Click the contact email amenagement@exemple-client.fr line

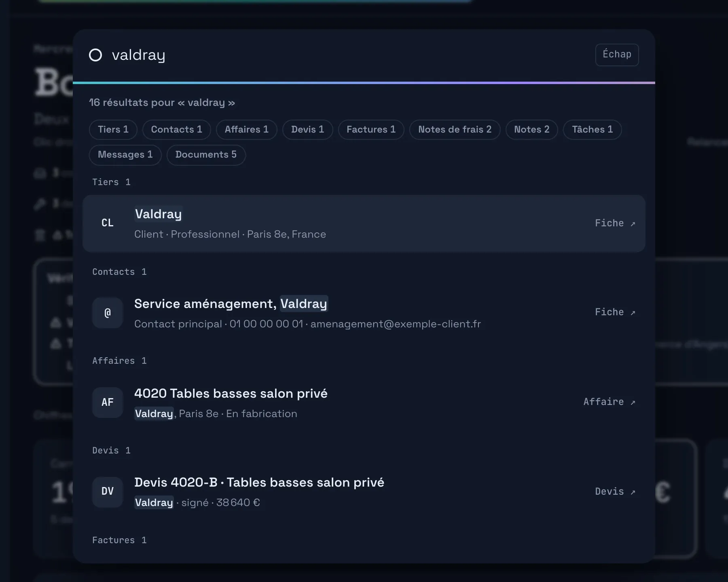396,324
